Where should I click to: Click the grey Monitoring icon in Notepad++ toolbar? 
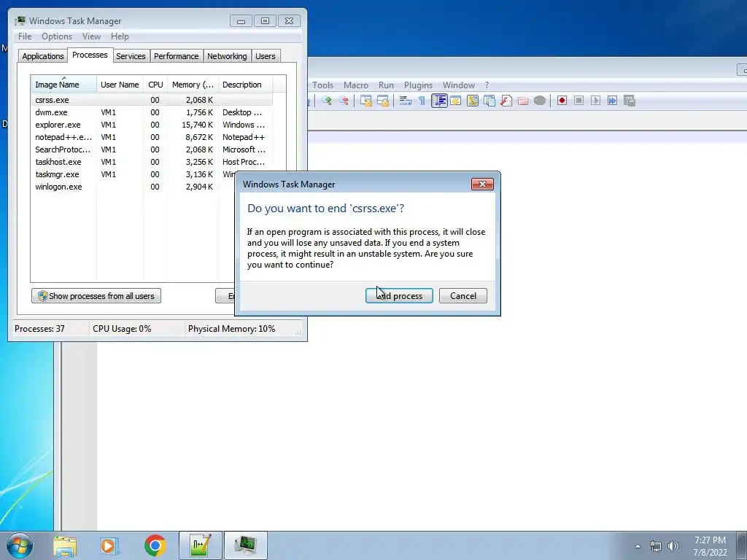539,101
